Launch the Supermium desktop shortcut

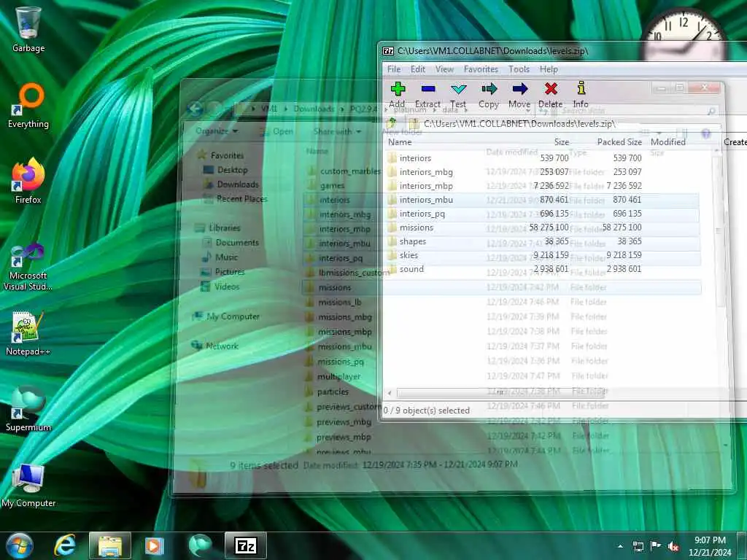click(x=28, y=408)
